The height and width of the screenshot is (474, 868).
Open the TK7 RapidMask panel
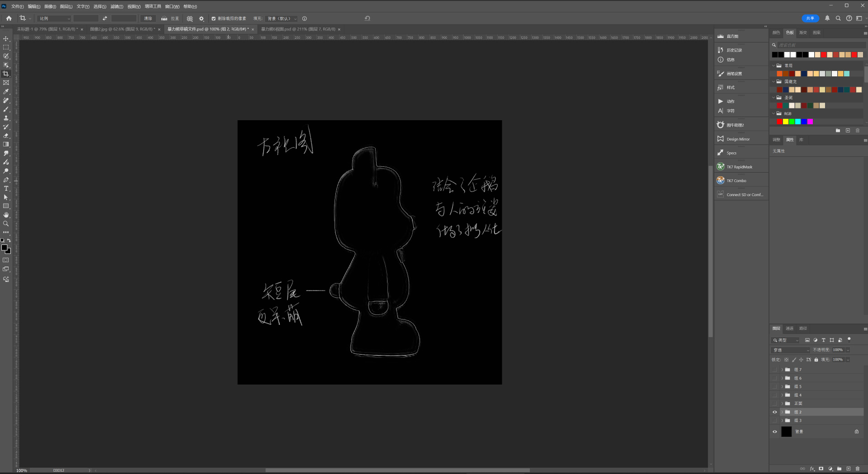pyautogui.click(x=739, y=167)
